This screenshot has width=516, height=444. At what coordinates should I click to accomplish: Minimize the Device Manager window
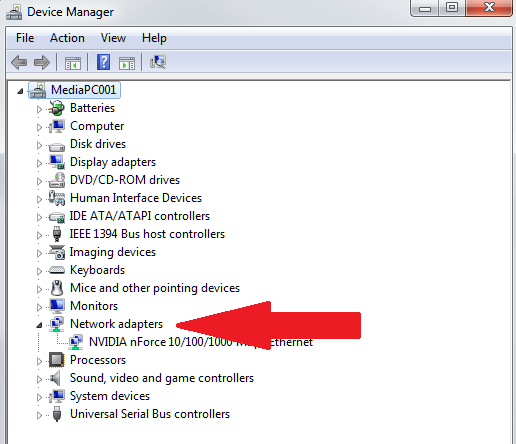pyautogui.click(x=425, y=8)
